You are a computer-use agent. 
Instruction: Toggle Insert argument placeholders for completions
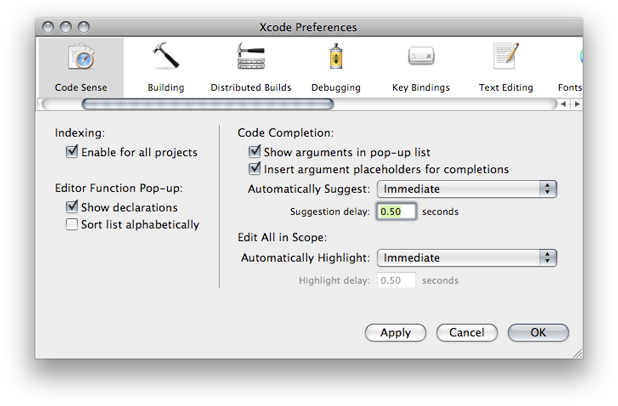(x=254, y=170)
